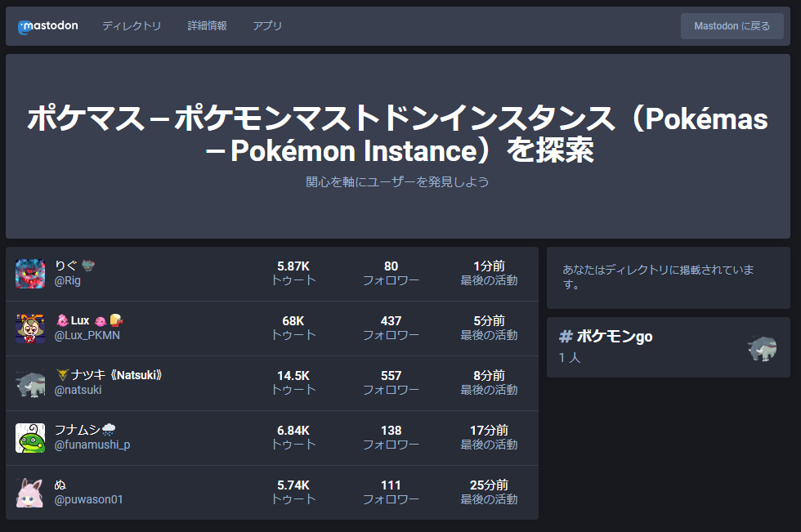Click the rain cloud emoji after フナムシ
Image resolution: width=801 pixels, height=532 pixels.
108,430
